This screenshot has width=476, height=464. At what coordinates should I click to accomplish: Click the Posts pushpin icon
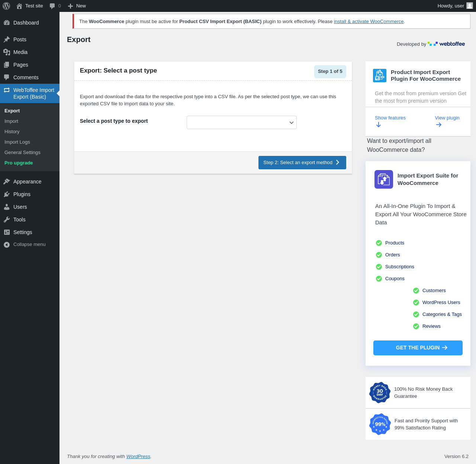7,39
